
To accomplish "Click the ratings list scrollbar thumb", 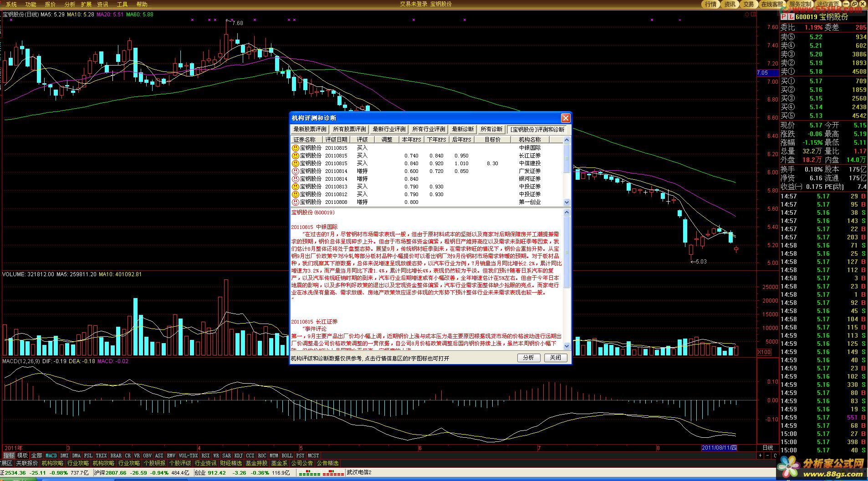I will point(567,158).
